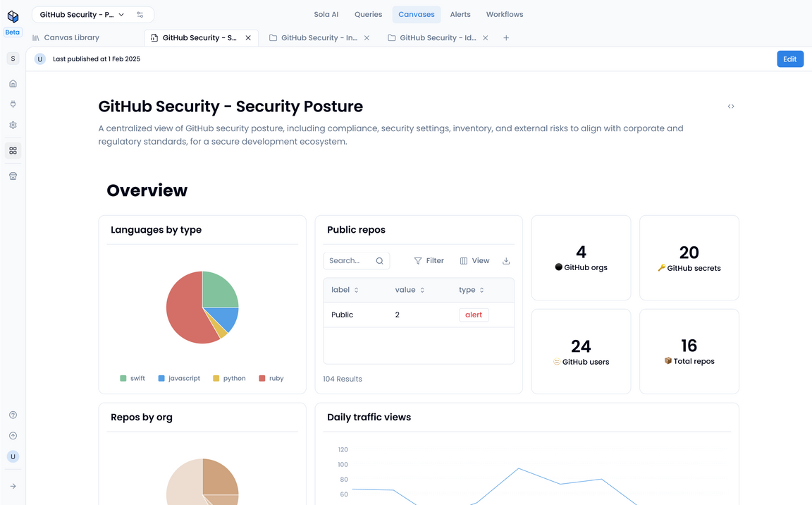Toggle ruby legend color swatch
812x505 pixels.
[x=262, y=379]
